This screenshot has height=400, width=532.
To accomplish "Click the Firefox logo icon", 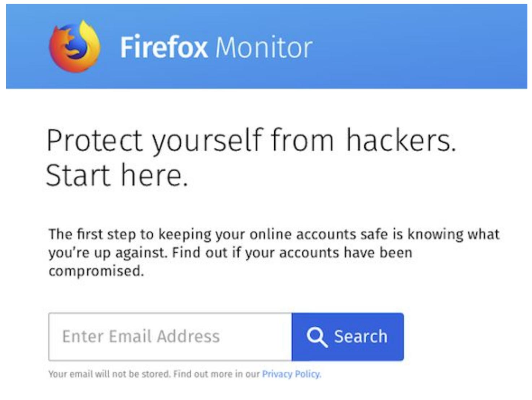I will click(x=75, y=46).
